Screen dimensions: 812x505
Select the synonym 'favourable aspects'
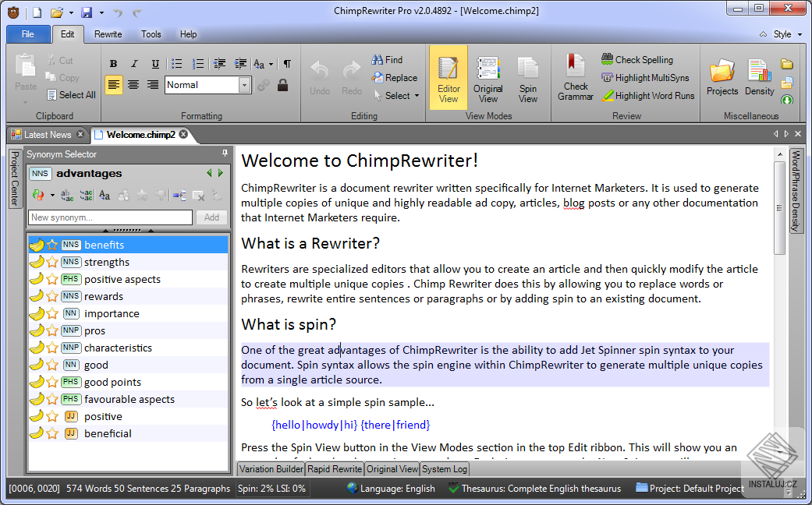click(x=128, y=399)
